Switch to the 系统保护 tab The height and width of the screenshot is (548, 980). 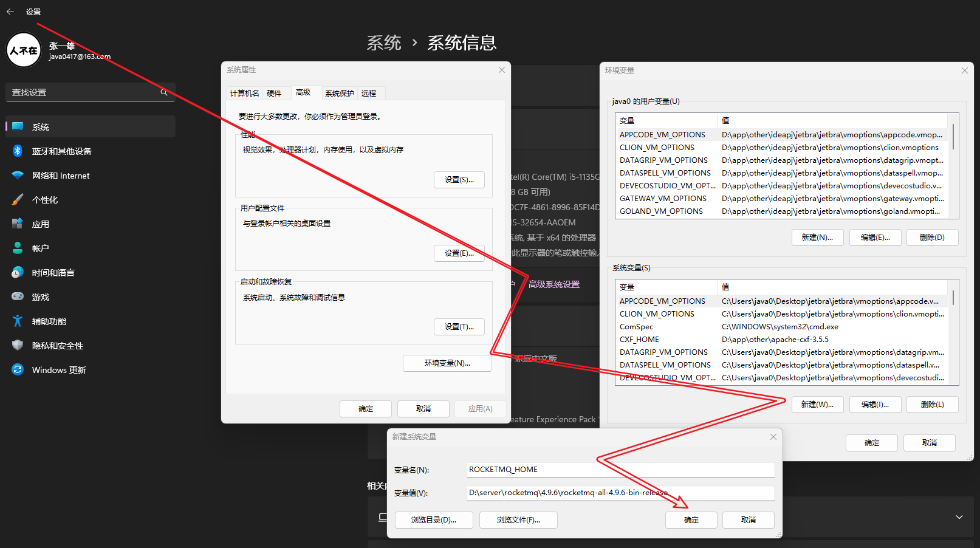click(339, 93)
